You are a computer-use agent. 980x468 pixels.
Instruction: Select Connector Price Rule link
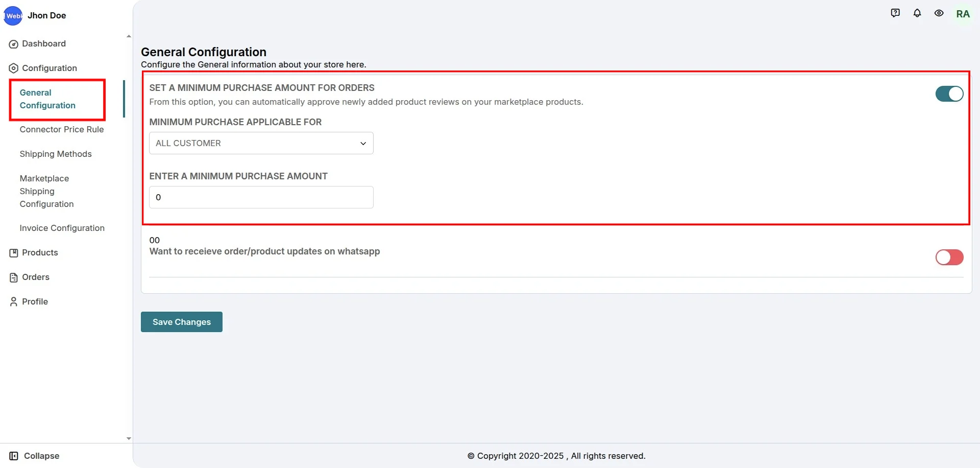click(61, 129)
